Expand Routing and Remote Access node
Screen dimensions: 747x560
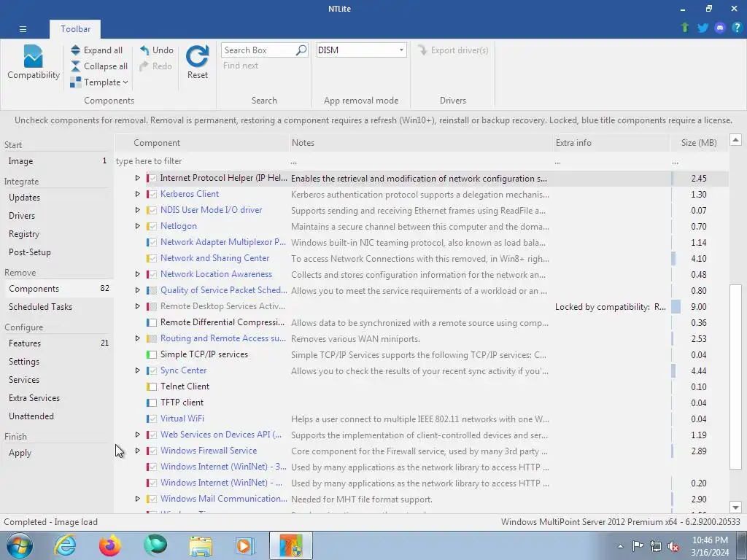tap(137, 338)
